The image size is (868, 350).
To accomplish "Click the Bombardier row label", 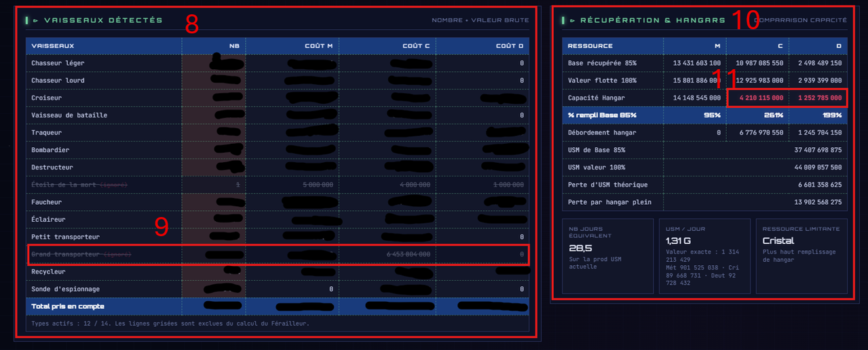I will pos(50,150).
